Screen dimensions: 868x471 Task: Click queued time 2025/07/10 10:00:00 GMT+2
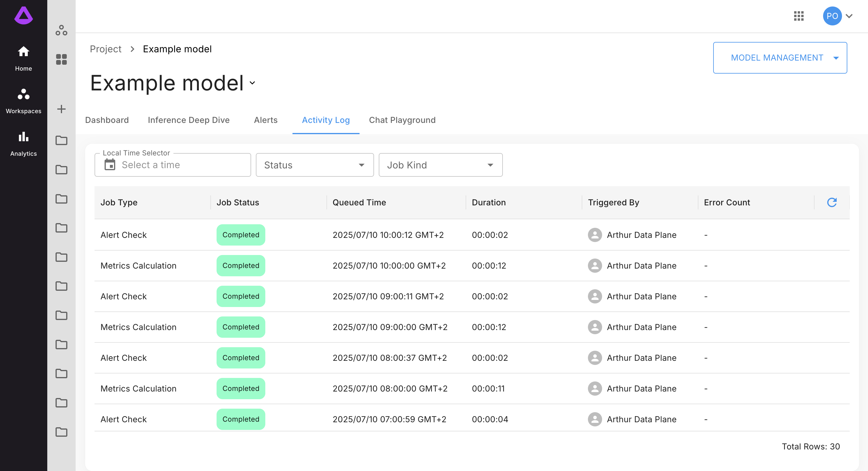(x=389, y=265)
